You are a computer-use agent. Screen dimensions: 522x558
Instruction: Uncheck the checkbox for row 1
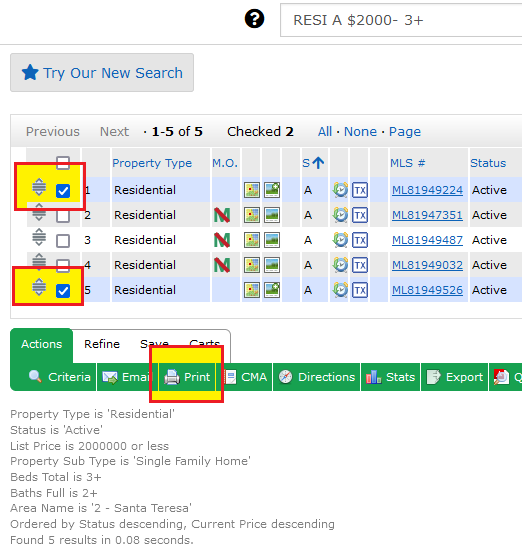(63, 191)
